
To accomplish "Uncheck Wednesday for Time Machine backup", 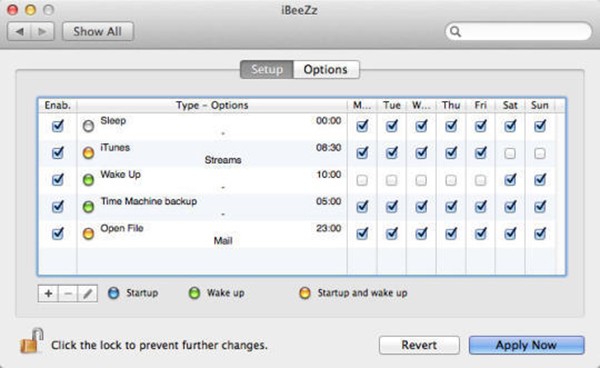I will pos(421,207).
